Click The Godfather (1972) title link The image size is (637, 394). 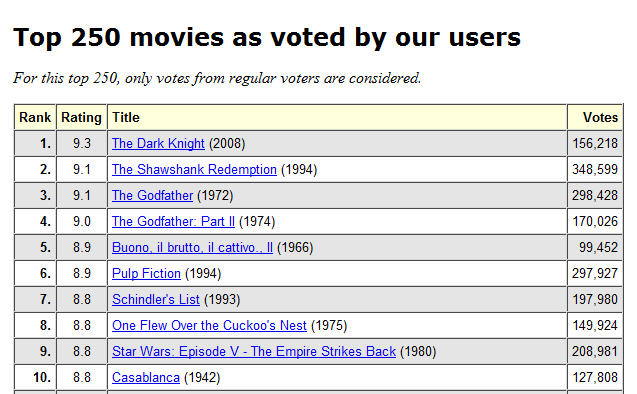(152, 195)
